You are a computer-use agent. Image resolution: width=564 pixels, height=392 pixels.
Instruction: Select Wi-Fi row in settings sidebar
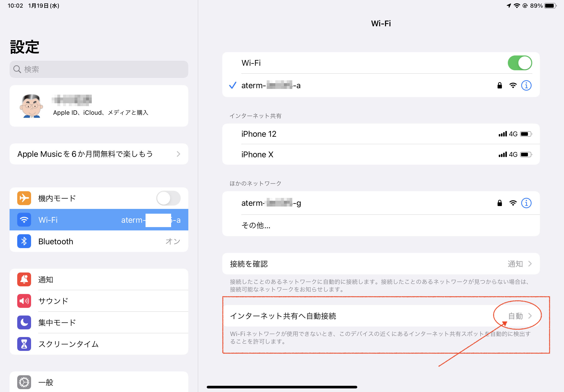pos(99,220)
